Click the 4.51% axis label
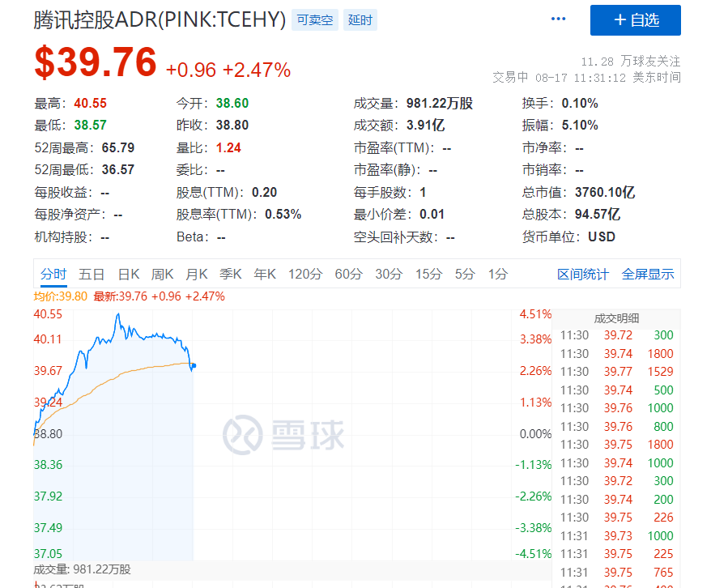The height and width of the screenshot is (588, 711). click(535, 314)
